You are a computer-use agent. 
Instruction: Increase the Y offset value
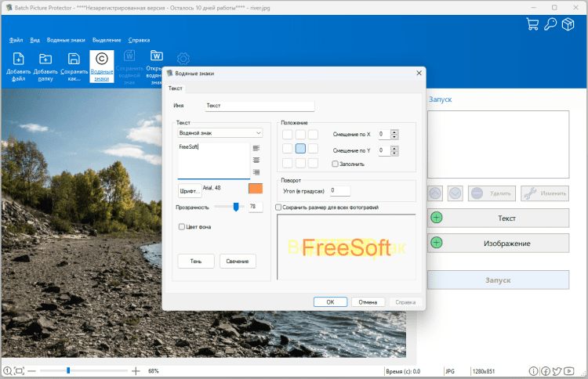(x=394, y=148)
